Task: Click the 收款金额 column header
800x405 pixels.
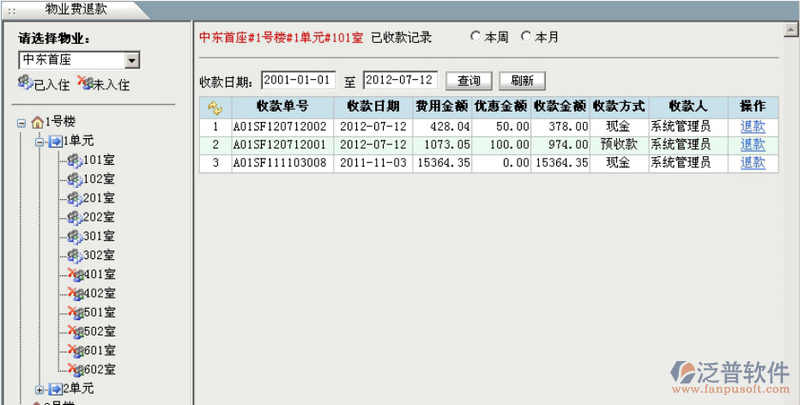Action: click(560, 107)
